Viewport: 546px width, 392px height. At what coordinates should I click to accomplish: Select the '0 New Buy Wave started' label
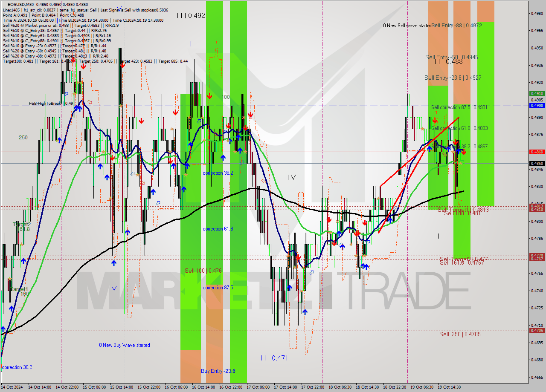125,345
